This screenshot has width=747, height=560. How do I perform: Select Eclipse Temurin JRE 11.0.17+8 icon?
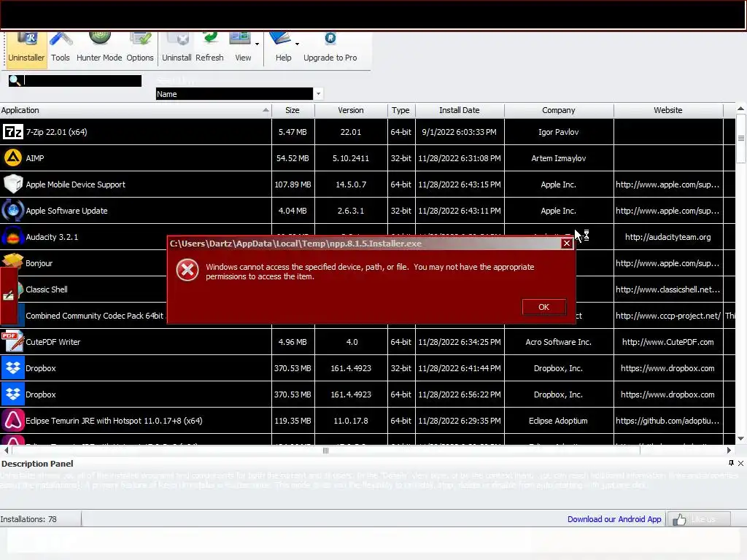(13, 421)
